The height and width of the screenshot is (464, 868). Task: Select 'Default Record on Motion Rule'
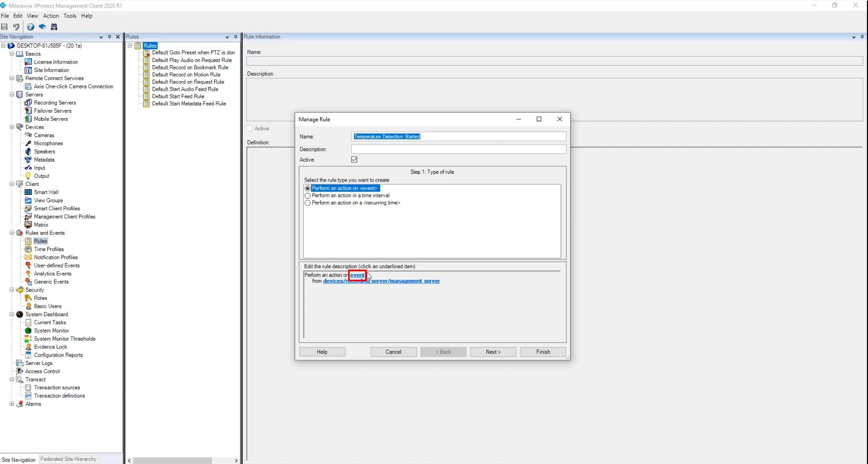click(186, 75)
